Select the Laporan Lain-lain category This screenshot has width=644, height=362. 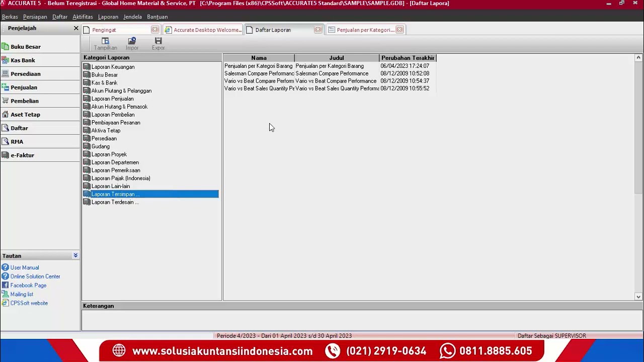[x=110, y=186]
